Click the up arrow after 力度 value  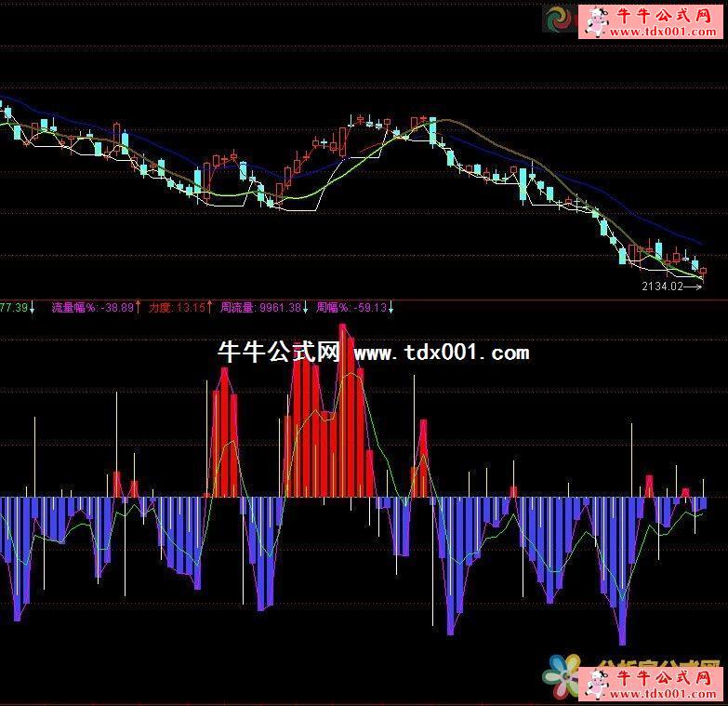(209, 306)
